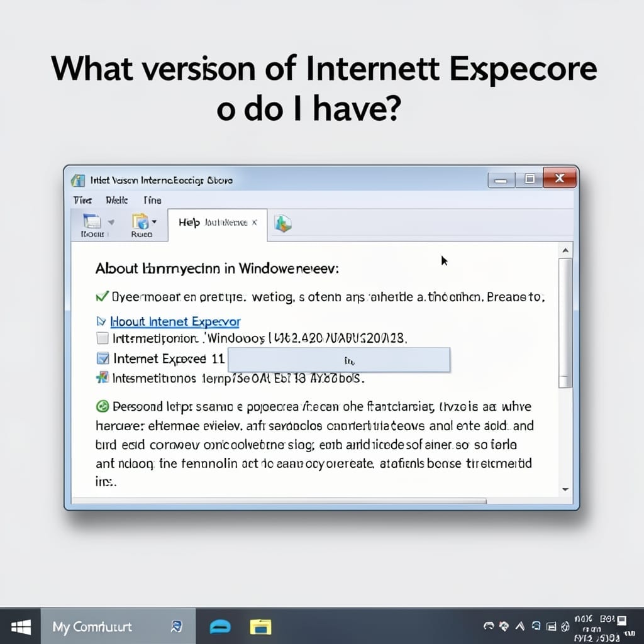
Task: Click the 'Internet Expored 11' text
Action: [169, 358]
